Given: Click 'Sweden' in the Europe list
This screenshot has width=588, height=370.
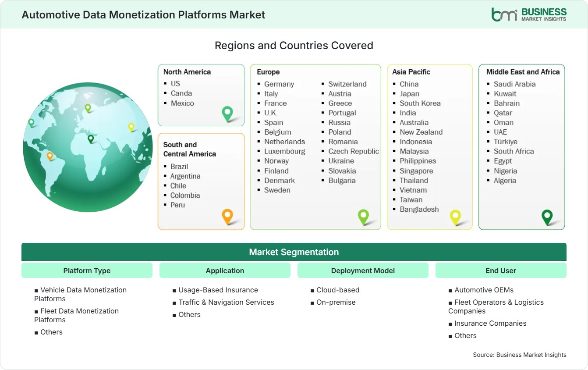Looking at the screenshot, I should click(277, 190).
